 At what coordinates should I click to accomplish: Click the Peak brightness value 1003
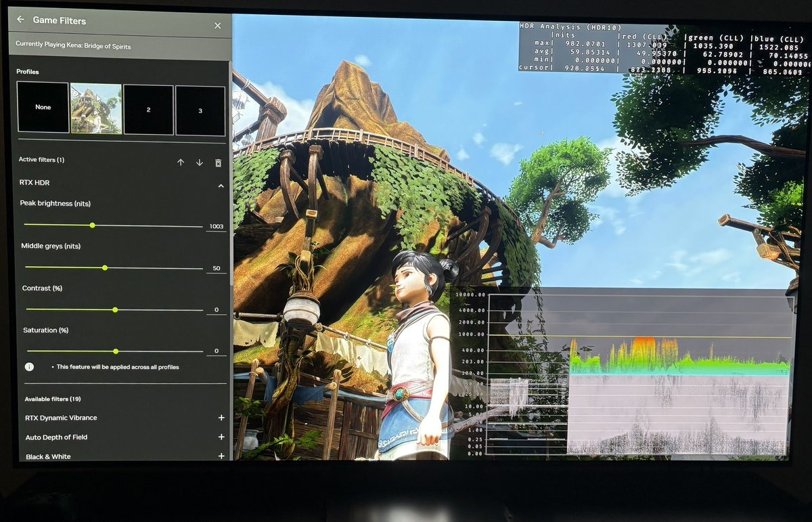pyautogui.click(x=217, y=226)
